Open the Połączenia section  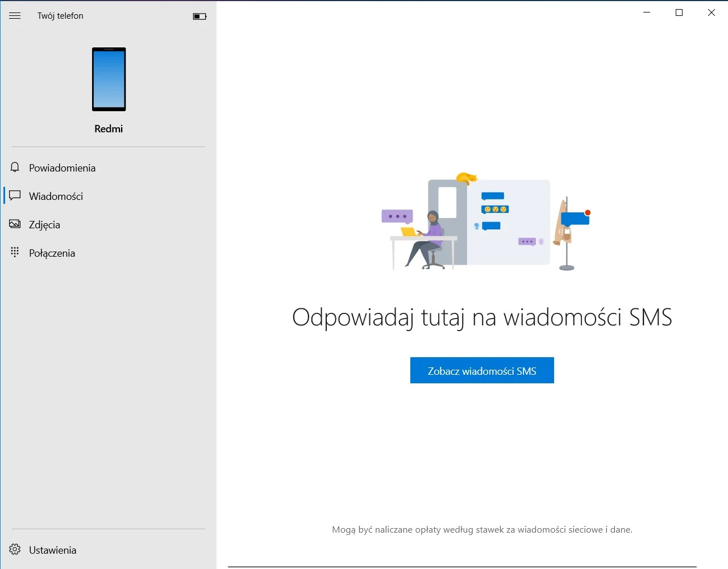[52, 253]
